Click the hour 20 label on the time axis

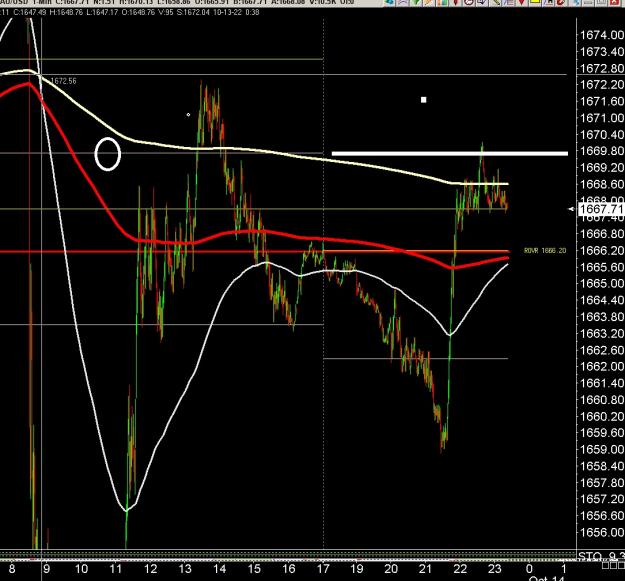tap(391, 569)
